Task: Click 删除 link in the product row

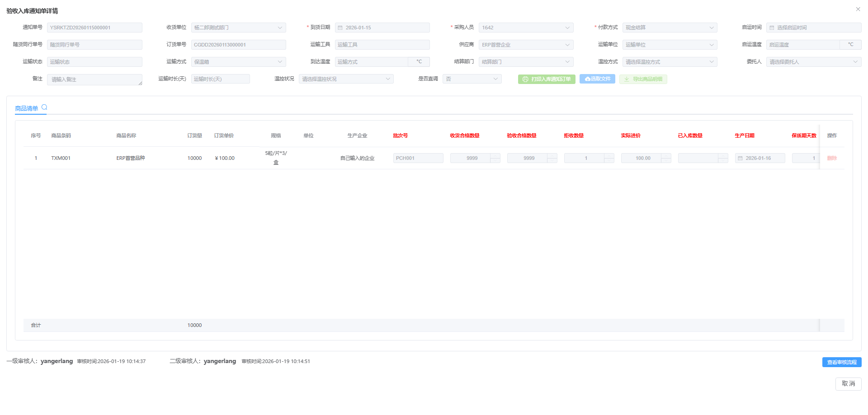Action: [x=832, y=159]
